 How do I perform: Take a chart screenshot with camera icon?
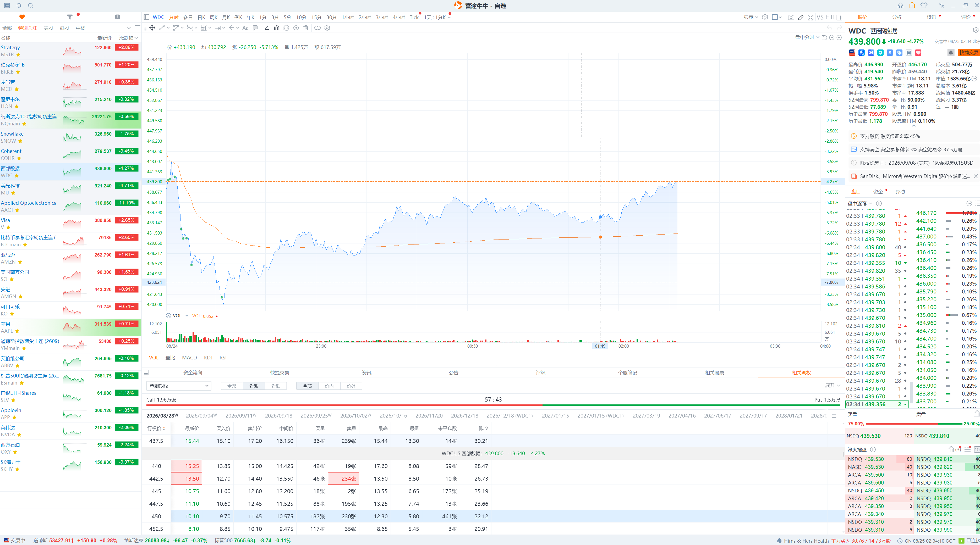coord(791,17)
